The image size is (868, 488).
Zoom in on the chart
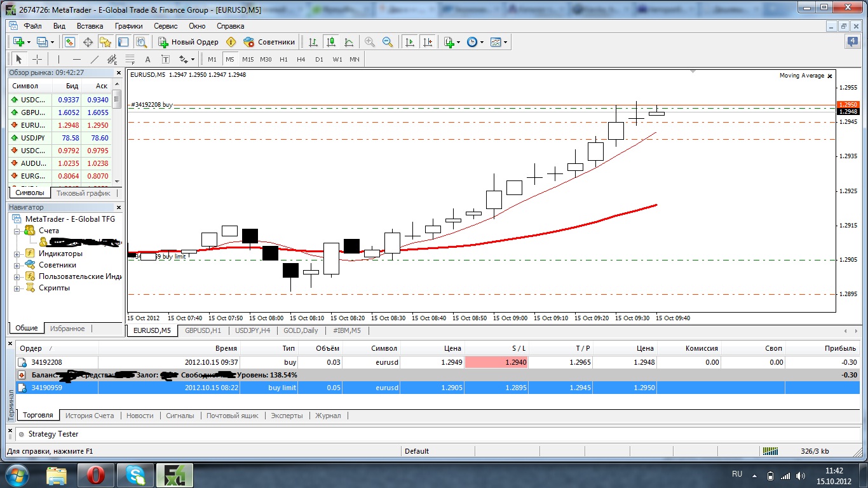coord(370,42)
